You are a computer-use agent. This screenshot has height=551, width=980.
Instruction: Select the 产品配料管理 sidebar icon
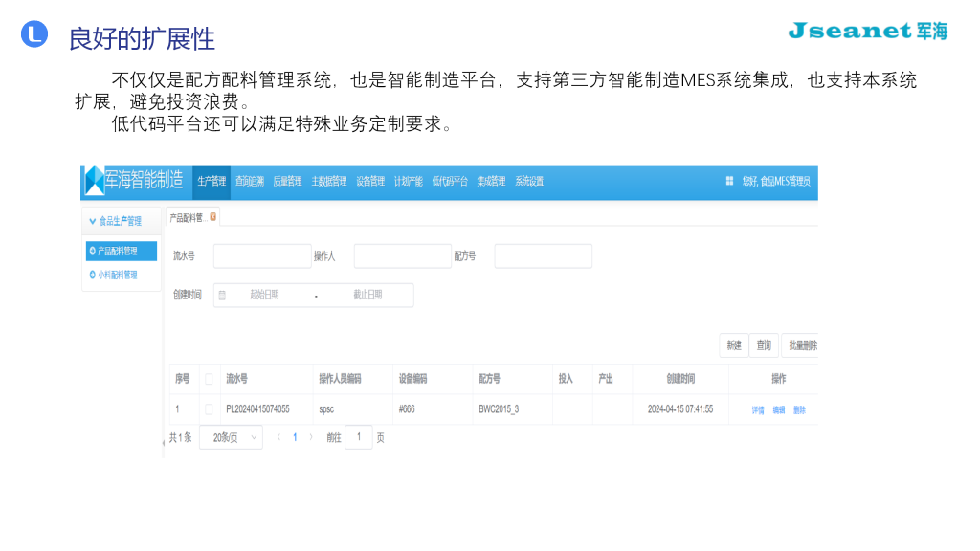pyautogui.click(x=92, y=250)
